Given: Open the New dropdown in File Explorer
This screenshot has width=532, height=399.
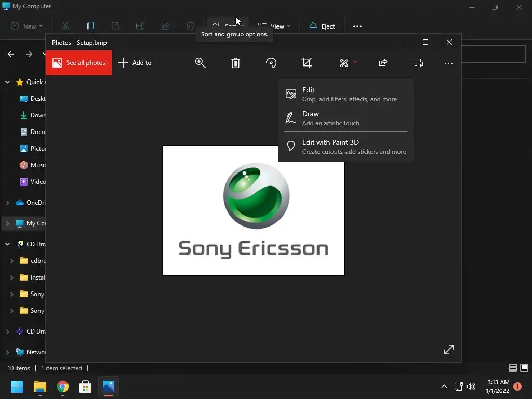Looking at the screenshot, I should [27, 26].
